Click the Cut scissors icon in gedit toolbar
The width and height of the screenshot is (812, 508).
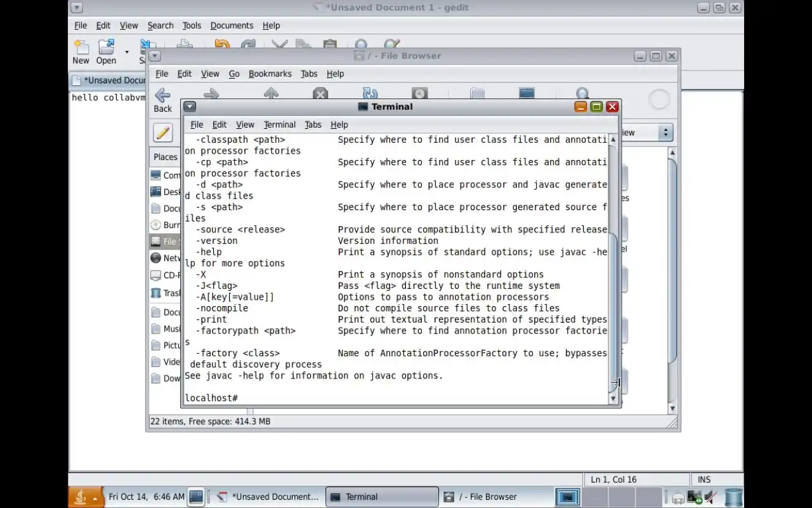(280, 44)
